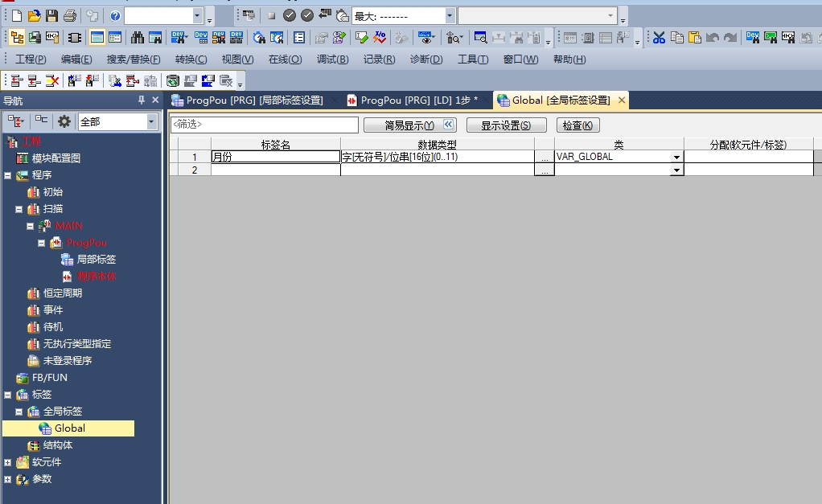
Task: Click the blue Help question-mark icon
Action: pyautogui.click(x=115, y=16)
